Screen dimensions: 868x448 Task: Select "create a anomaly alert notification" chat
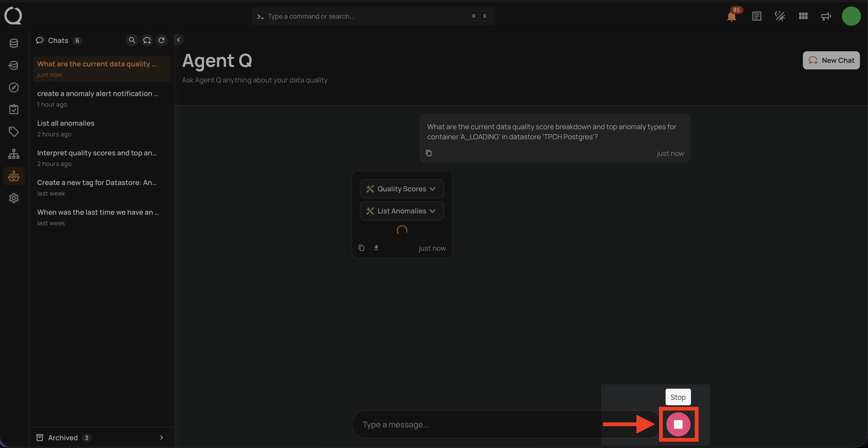tap(98, 94)
